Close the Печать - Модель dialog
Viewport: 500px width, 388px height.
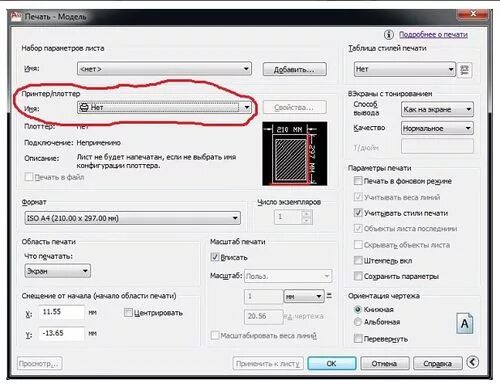tap(473, 14)
